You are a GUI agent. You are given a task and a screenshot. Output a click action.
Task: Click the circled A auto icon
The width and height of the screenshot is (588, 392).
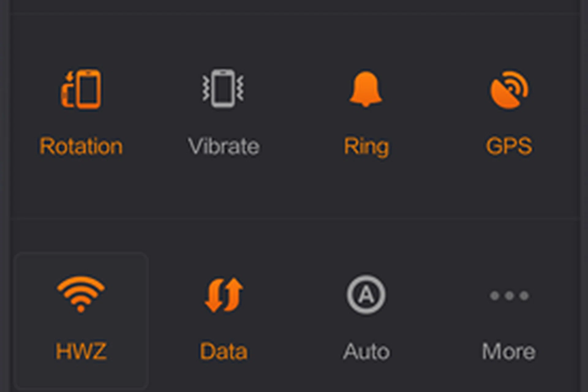coord(366,295)
